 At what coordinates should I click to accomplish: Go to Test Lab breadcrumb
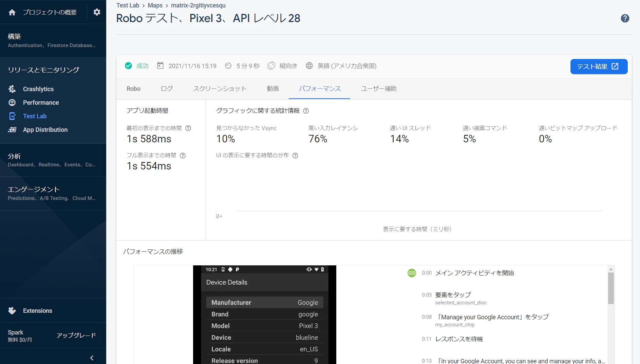click(x=128, y=5)
